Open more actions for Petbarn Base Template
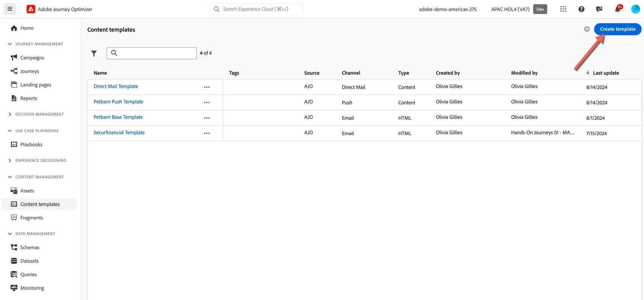Viewport: 644px width, 300px height. coord(207,118)
